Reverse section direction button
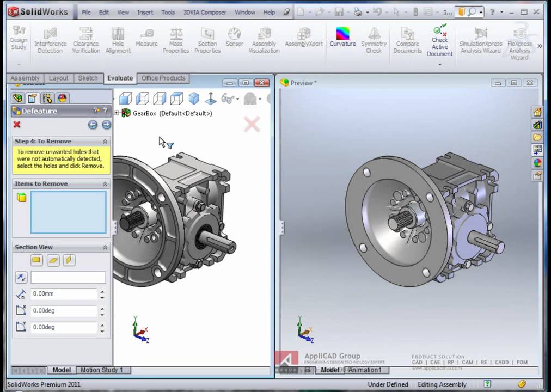551x392 pixels. click(21, 278)
